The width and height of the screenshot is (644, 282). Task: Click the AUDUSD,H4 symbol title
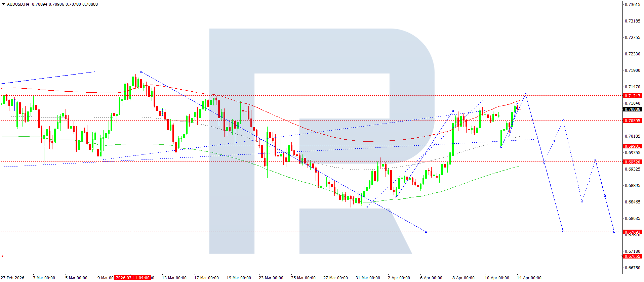[x=18, y=4]
